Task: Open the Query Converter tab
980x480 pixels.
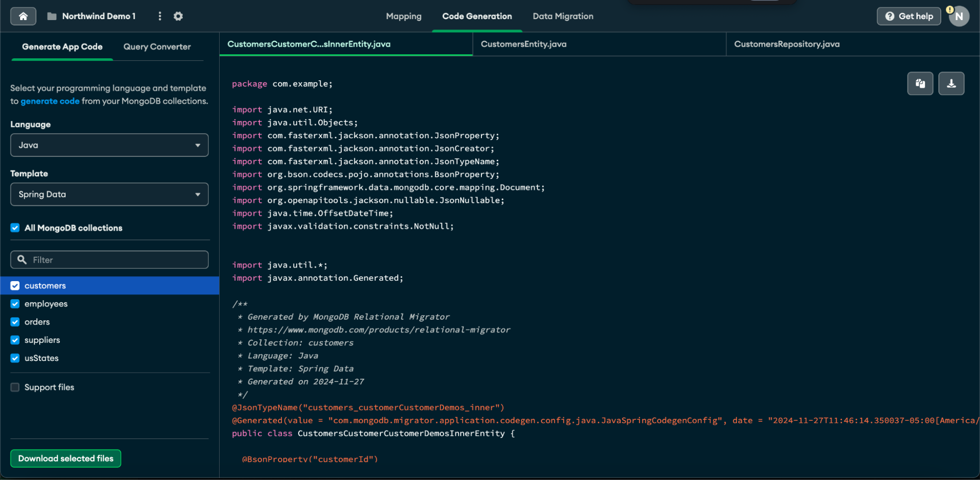Action: (157, 47)
